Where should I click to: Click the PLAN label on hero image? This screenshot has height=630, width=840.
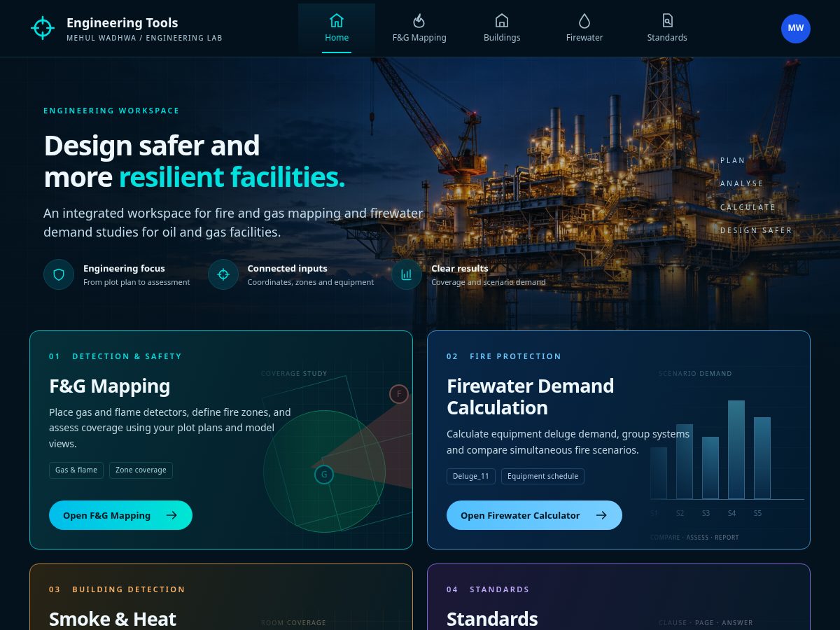point(733,161)
